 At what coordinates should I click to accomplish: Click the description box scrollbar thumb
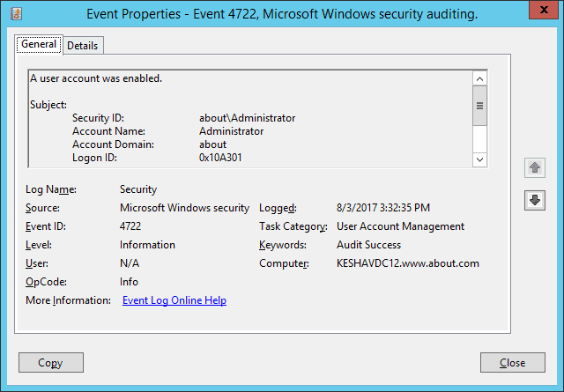480,106
